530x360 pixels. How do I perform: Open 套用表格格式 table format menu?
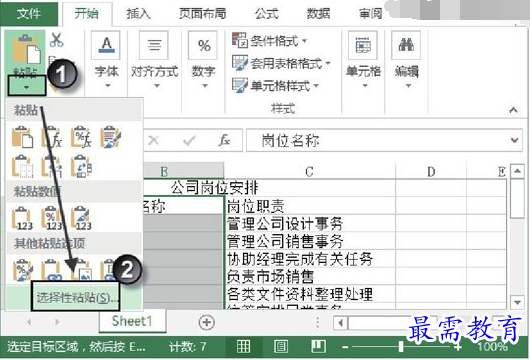pyautogui.click(x=281, y=63)
